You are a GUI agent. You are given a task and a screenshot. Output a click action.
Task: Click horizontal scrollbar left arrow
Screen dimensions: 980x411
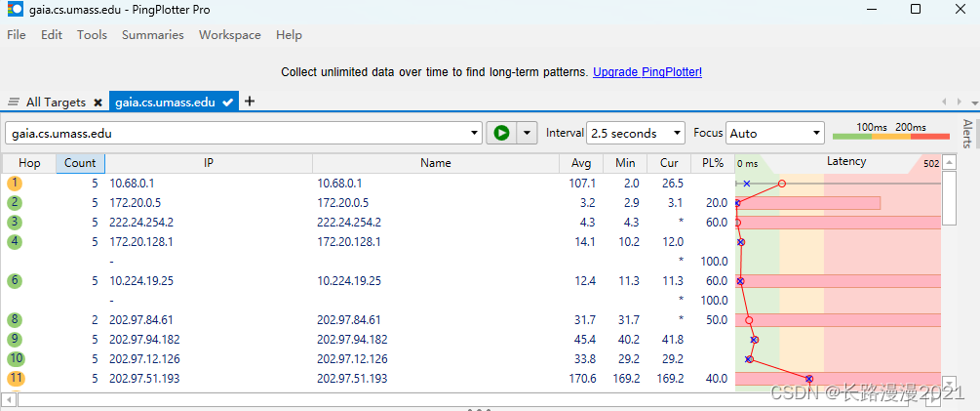point(10,398)
